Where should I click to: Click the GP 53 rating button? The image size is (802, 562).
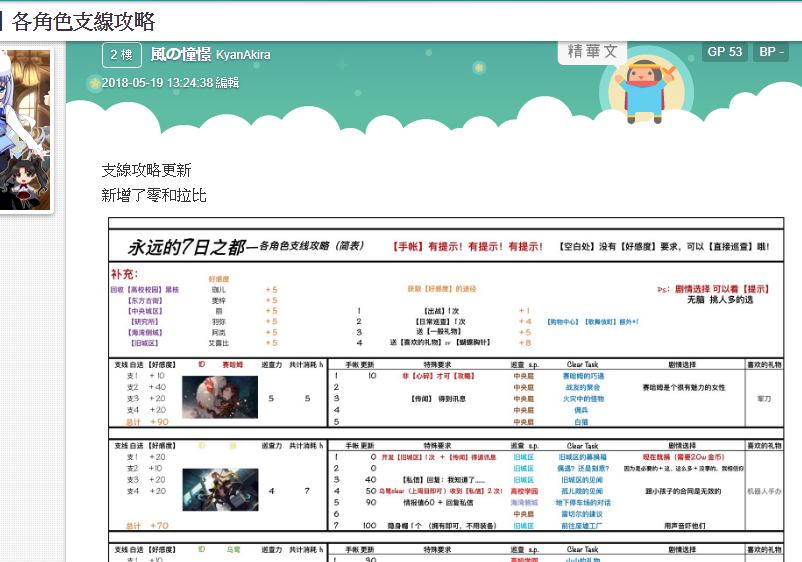[x=724, y=52]
